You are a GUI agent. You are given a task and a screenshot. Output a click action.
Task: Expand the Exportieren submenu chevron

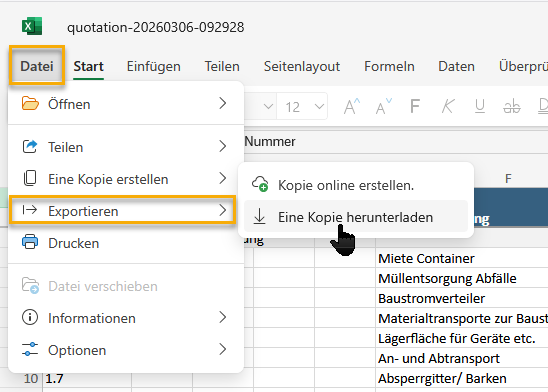(x=223, y=210)
